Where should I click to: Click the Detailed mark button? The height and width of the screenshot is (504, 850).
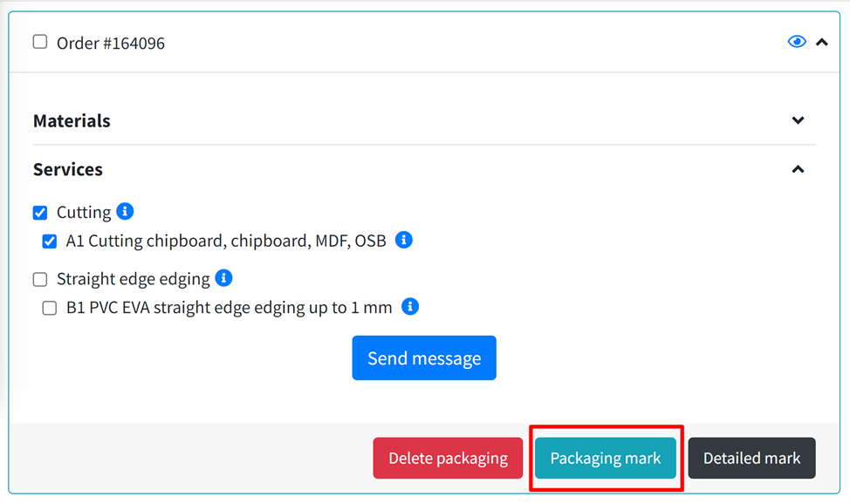click(x=751, y=458)
